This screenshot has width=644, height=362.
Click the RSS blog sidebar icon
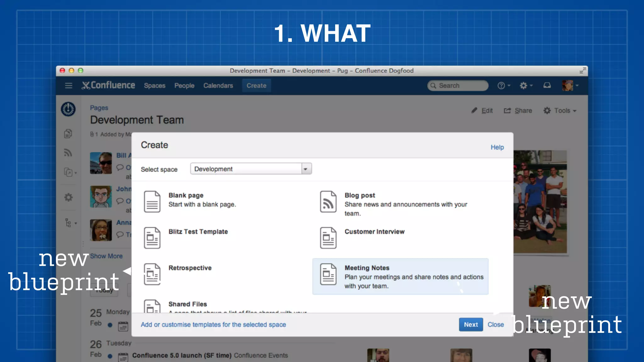pos(68,153)
